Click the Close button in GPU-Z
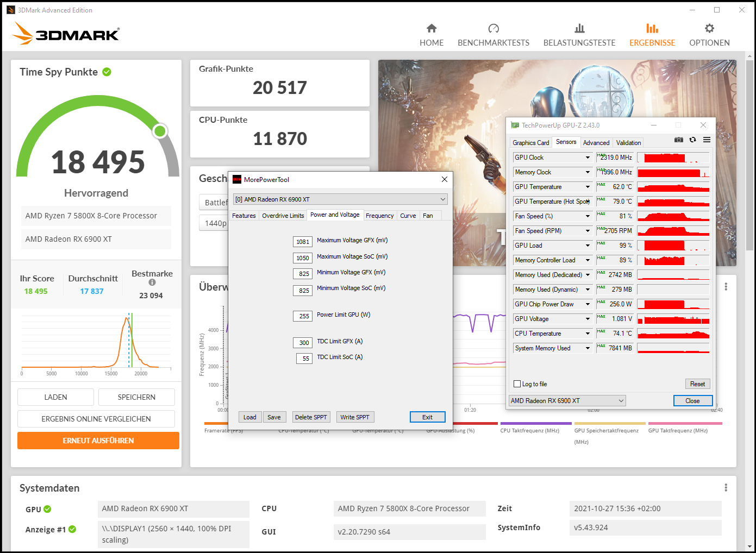This screenshot has width=756, height=553. click(x=692, y=401)
